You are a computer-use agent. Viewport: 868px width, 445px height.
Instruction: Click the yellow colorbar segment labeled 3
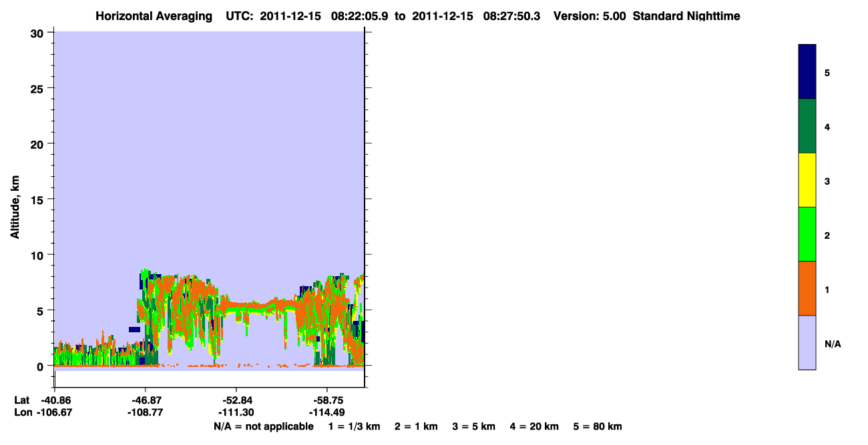807,180
